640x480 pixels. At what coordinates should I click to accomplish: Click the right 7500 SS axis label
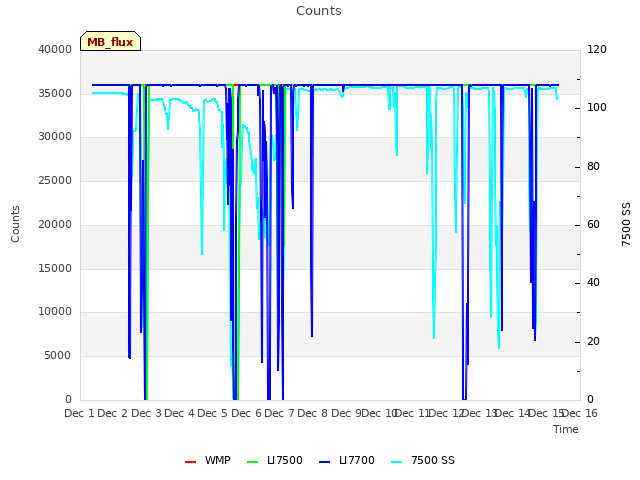(626, 224)
